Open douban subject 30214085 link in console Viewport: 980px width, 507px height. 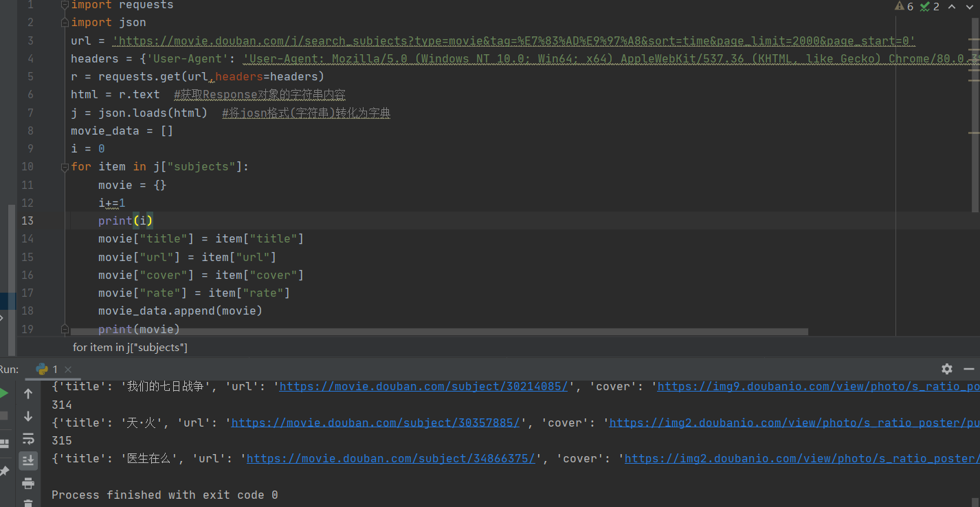[423, 386]
